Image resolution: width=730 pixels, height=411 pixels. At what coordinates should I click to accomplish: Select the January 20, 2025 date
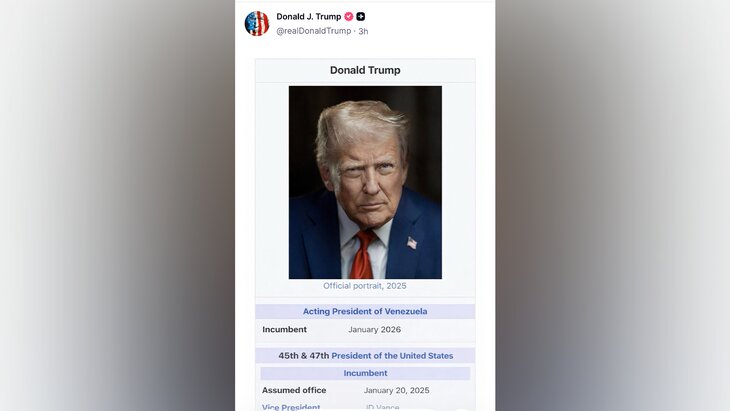point(397,391)
